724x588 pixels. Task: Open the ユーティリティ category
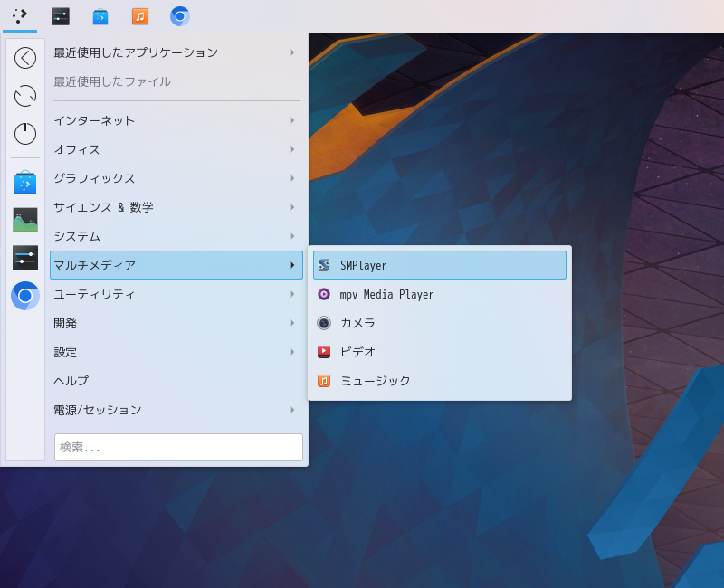[176, 294]
